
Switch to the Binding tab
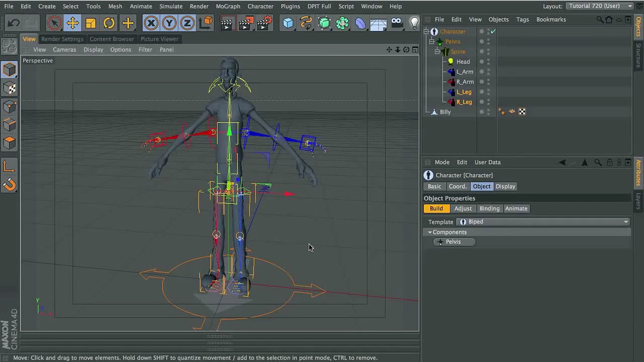click(489, 208)
